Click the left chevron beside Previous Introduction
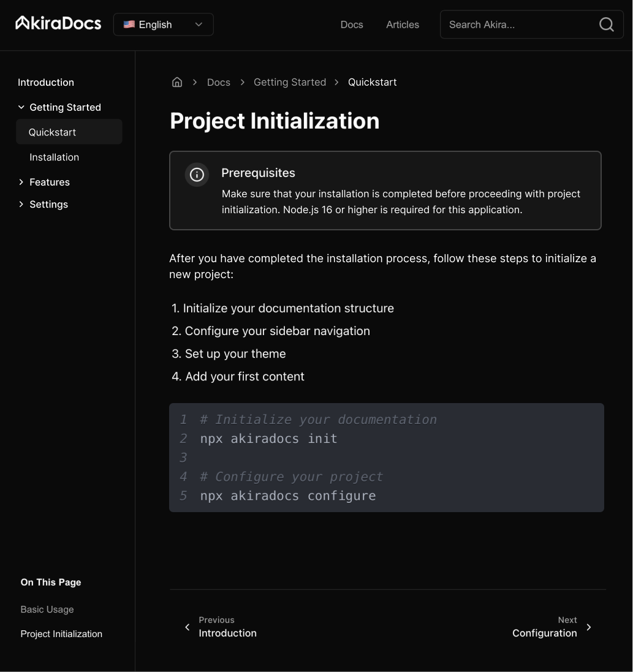633x672 pixels. click(188, 627)
